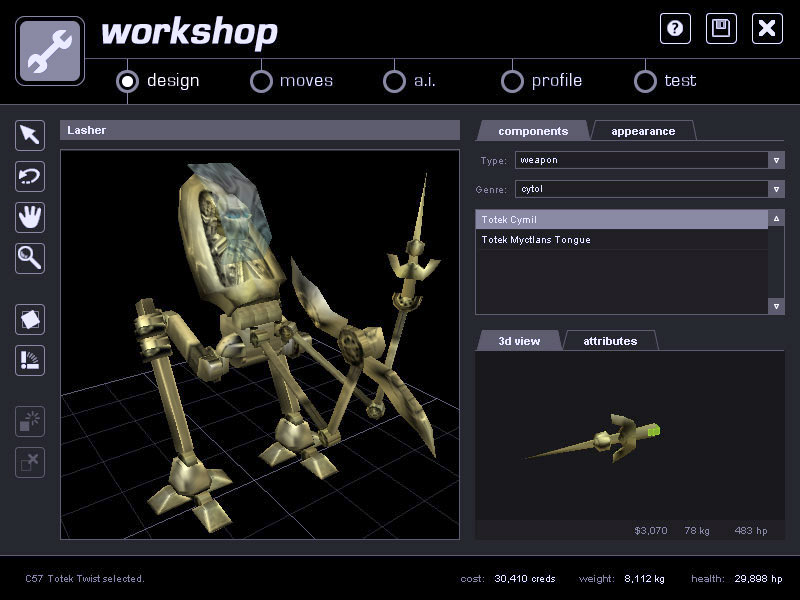Click the Type field showing weapon
Viewport: 800px width, 600px height.
coord(642,160)
